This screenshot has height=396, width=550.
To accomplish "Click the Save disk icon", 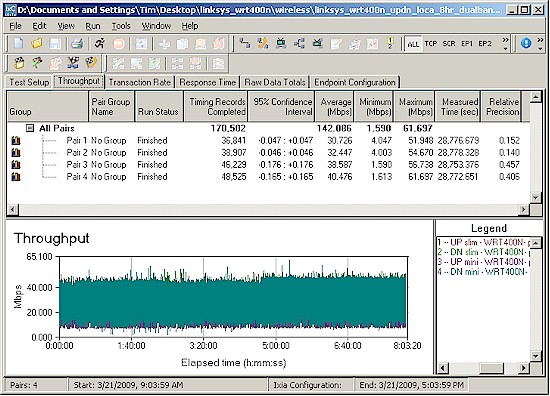I will click(55, 43).
